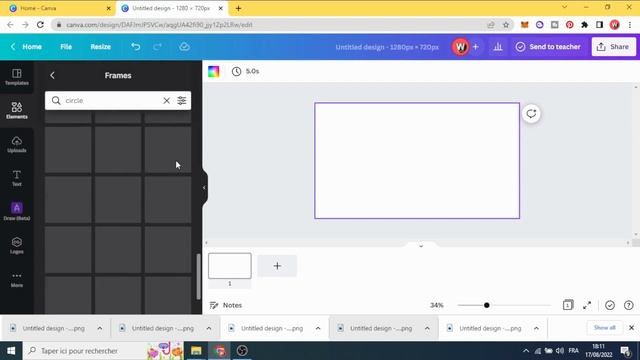
Task: Click the Frames panel scrollbar
Action: pos(198,277)
